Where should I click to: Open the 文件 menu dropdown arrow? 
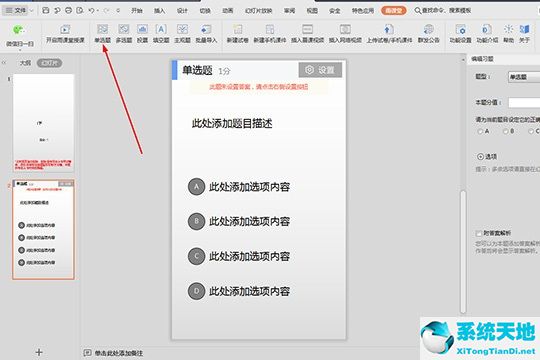point(31,11)
